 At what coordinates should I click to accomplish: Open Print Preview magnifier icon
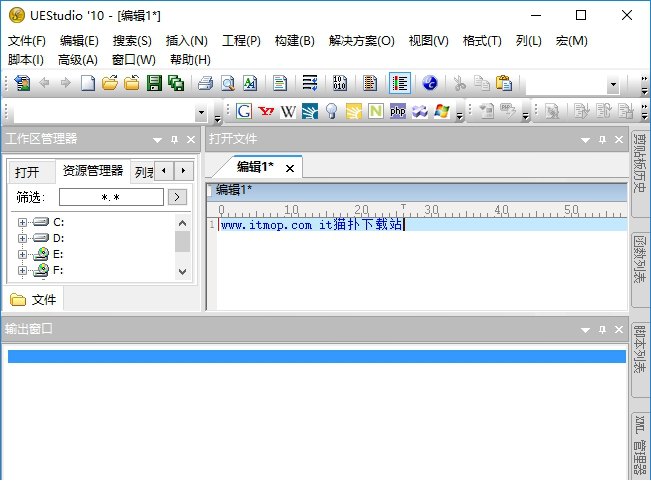click(228, 83)
